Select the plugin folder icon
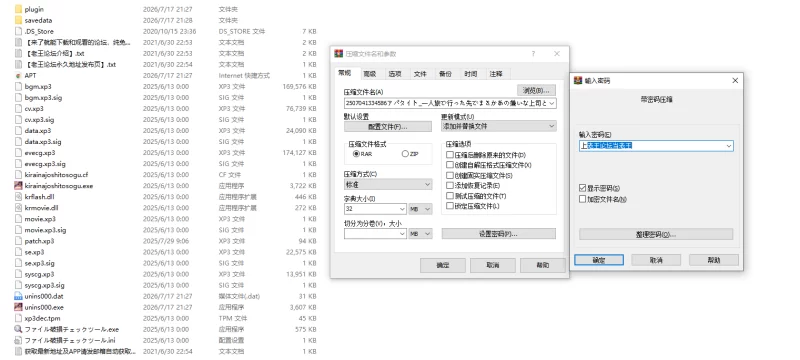Screen dimensions: 800x360 (x=18, y=9)
